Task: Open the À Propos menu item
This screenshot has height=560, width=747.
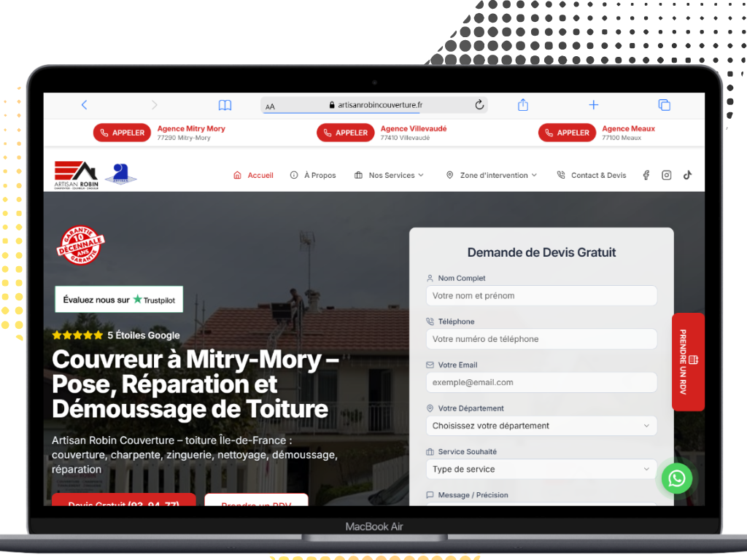Action: pos(313,175)
